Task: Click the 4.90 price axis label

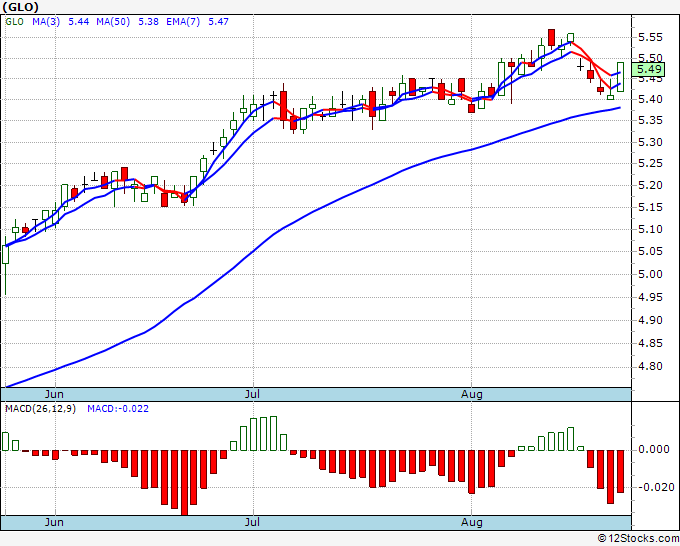Action: [x=651, y=320]
